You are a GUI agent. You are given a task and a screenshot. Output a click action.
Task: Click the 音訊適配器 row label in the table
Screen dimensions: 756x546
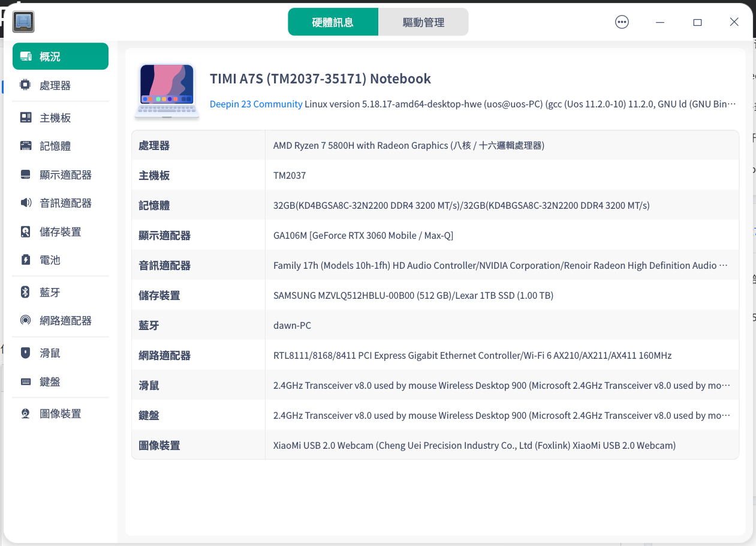tap(164, 265)
